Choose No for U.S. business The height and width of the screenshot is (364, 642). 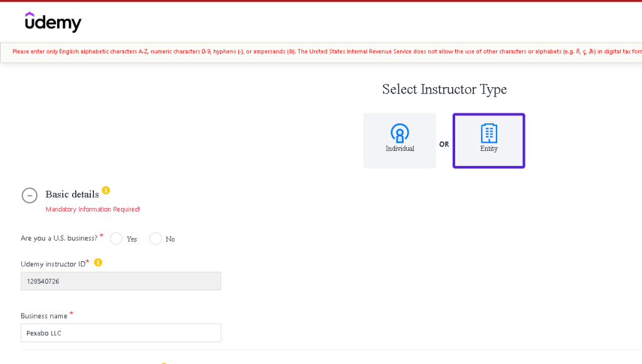155,239
